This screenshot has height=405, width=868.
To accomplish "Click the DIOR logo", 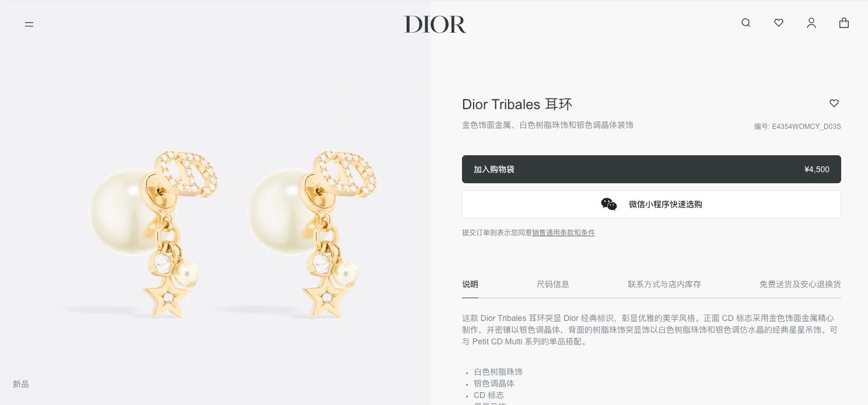I will (435, 25).
